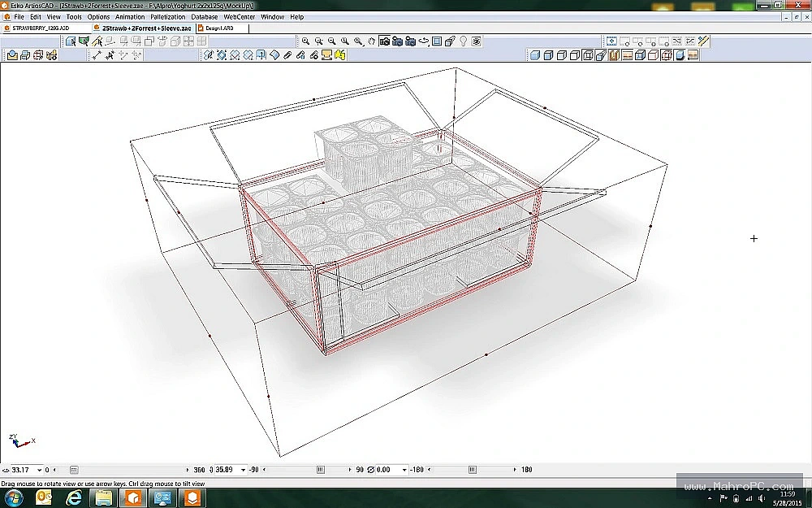Screen dimensions: 812x508
Task: Click the move point arrows tool icon
Action: (x=110, y=54)
